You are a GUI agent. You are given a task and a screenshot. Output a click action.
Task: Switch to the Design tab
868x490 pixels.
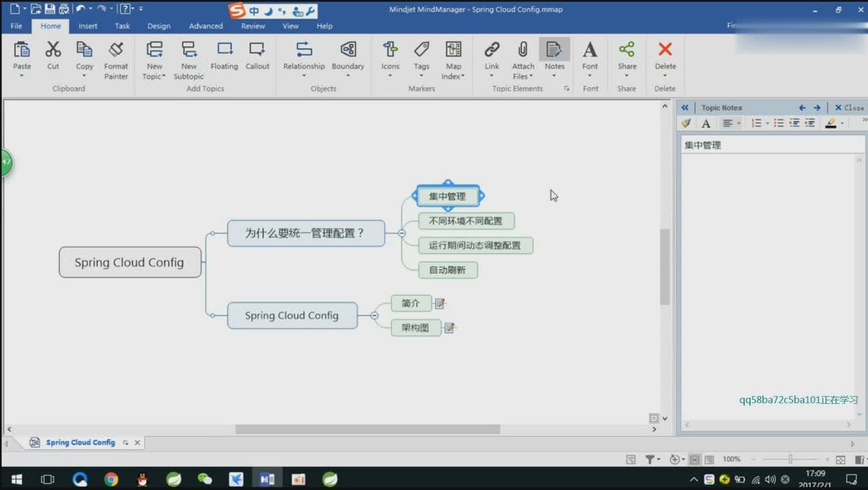tap(159, 26)
